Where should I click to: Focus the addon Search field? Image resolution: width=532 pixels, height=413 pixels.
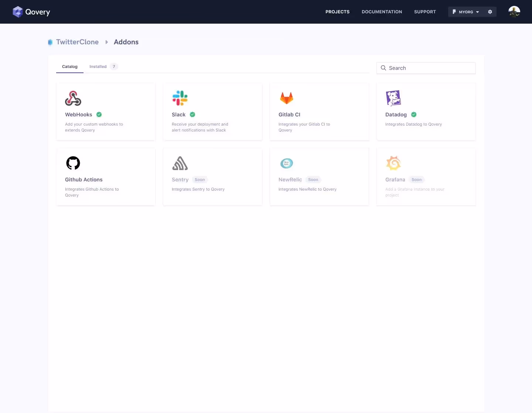426,68
